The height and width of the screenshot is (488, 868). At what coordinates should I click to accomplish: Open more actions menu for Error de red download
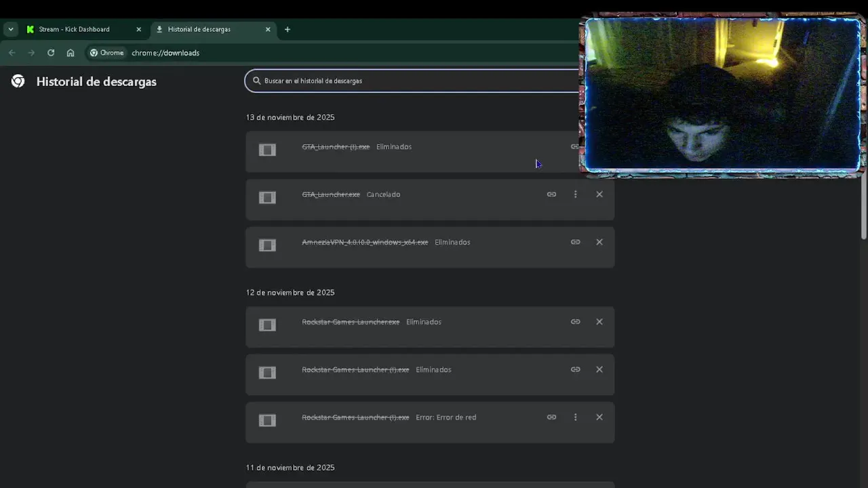click(x=575, y=418)
